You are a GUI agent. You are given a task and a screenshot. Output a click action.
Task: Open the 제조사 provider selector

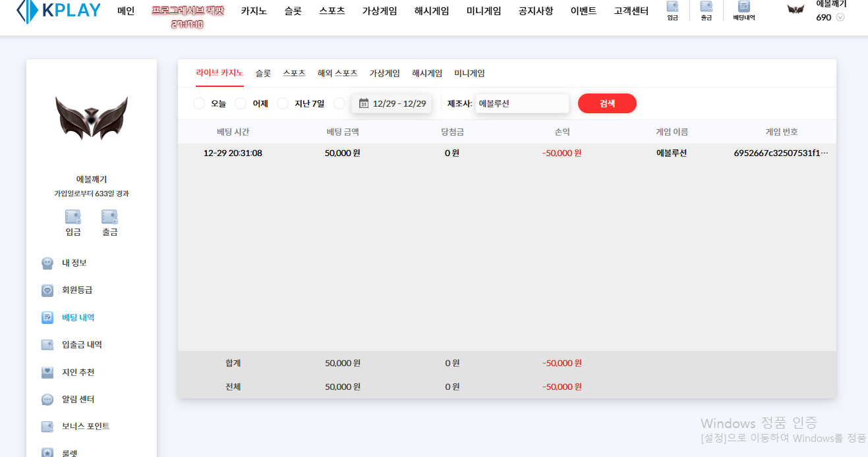[521, 103]
